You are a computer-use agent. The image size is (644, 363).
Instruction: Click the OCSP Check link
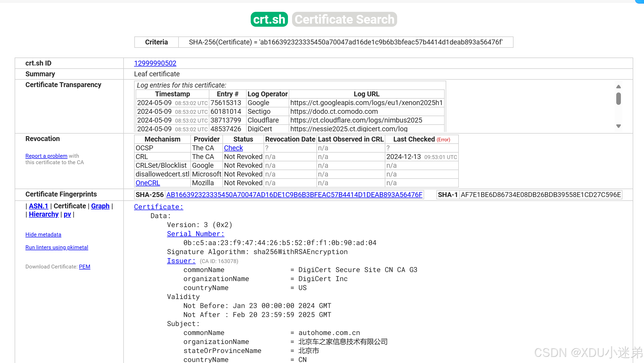233,148
